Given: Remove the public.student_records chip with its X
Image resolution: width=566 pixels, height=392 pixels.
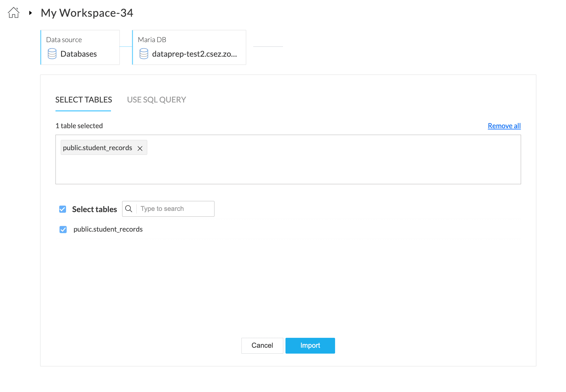Looking at the screenshot, I should (x=140, y=148).
